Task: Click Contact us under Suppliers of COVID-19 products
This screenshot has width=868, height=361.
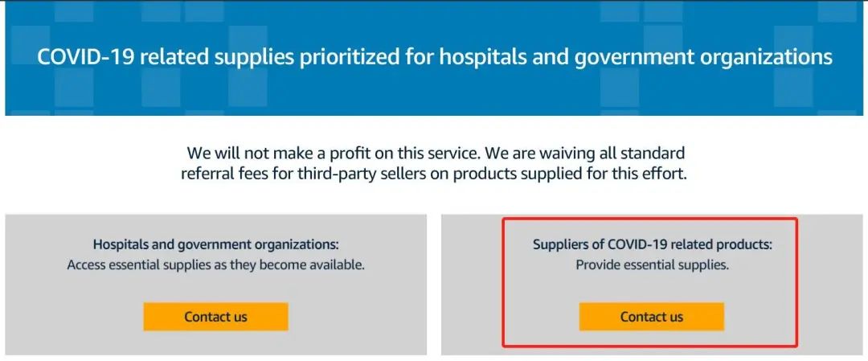Action: (651, 317)
